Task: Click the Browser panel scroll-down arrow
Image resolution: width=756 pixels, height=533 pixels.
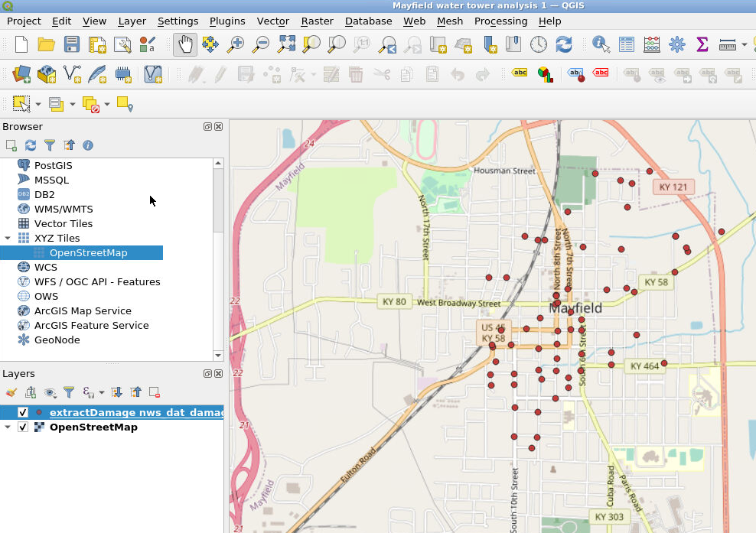Action: coord(218,355)
